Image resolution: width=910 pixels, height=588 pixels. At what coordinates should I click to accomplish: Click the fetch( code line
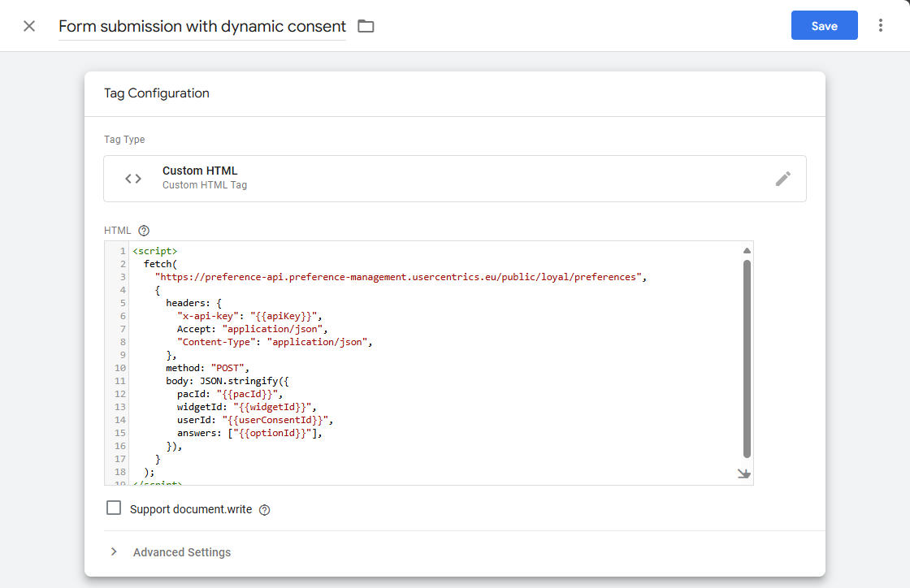point(160,264)
